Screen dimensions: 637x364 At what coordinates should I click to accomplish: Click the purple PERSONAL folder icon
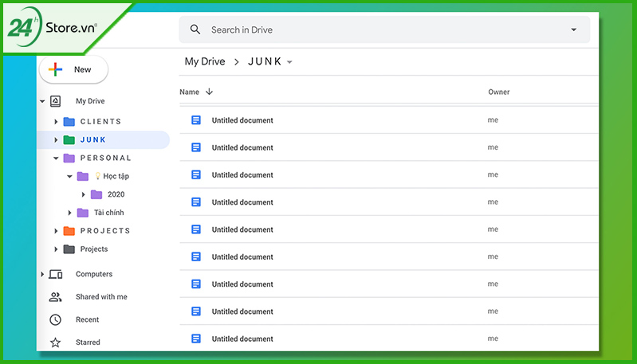(x=69, y=158)
